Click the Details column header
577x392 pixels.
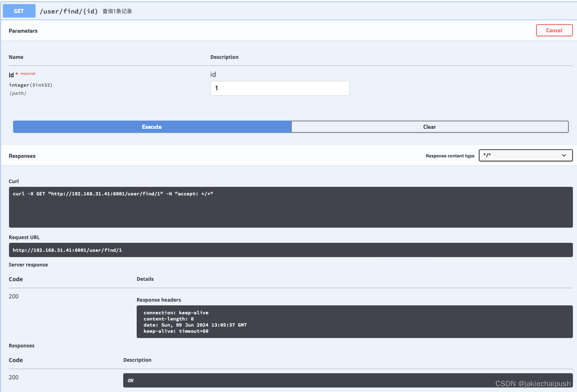[x=145, y=279]
